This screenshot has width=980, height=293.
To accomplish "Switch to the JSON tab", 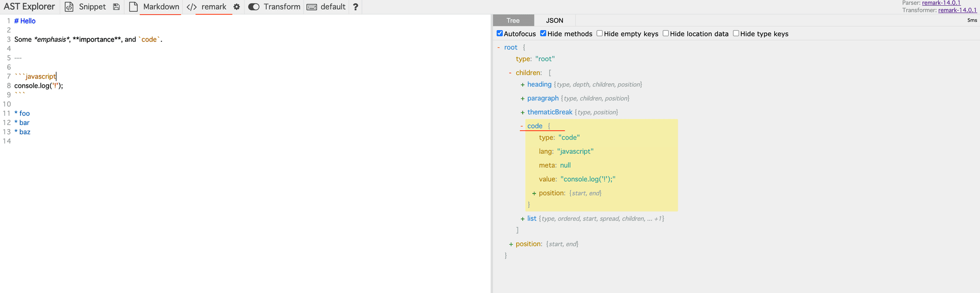I will coord(554,20).
